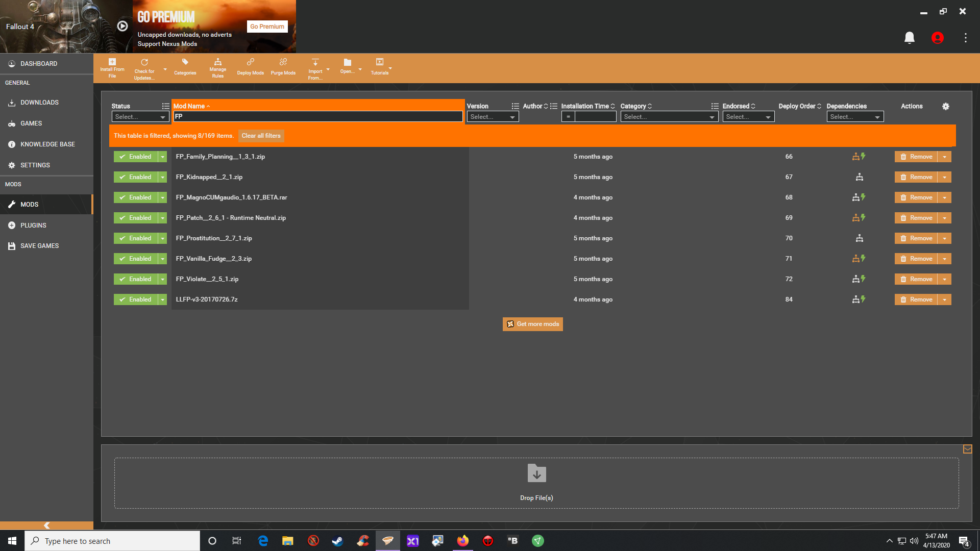Collapse the sidebar with arrow icon
The height and width of the screenshot is (551, 980).
(x=46, y=525)
